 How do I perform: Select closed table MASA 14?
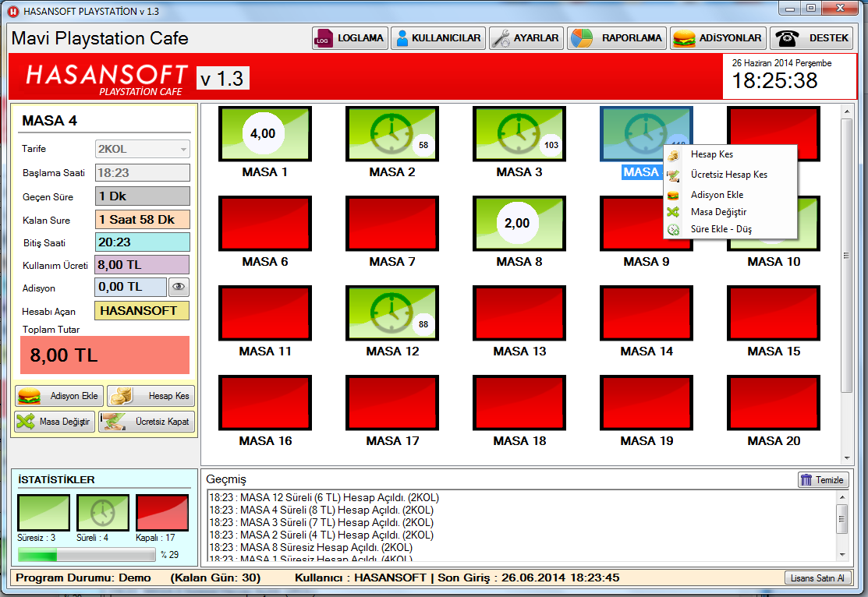point(647,313)
